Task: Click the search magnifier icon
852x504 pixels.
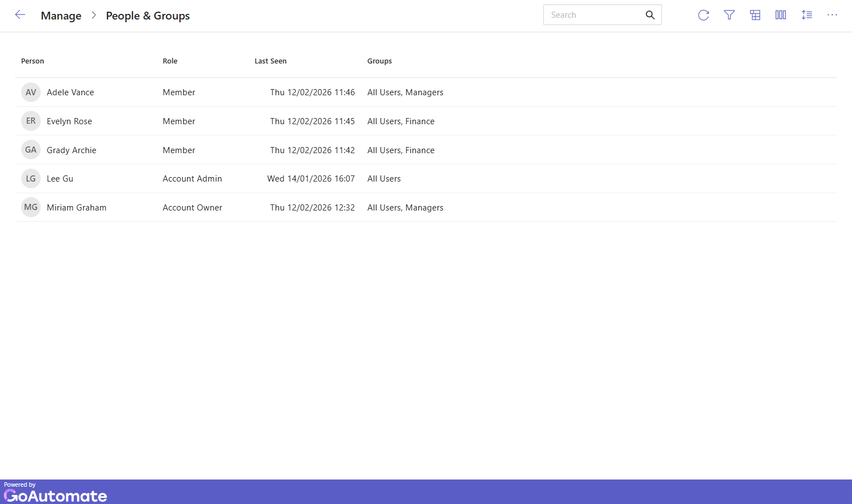Action: [x=650, y=15]
